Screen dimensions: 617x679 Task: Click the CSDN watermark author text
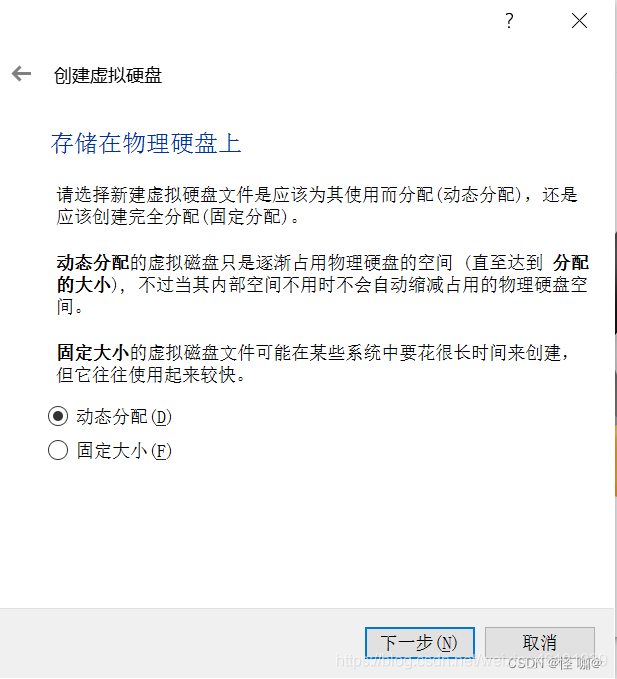point(555,662)
